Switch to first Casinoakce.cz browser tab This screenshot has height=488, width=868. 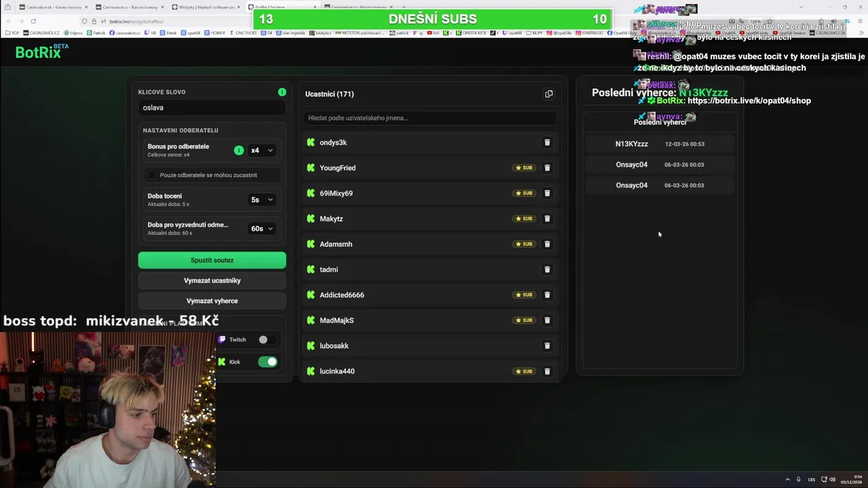point(129,7)
